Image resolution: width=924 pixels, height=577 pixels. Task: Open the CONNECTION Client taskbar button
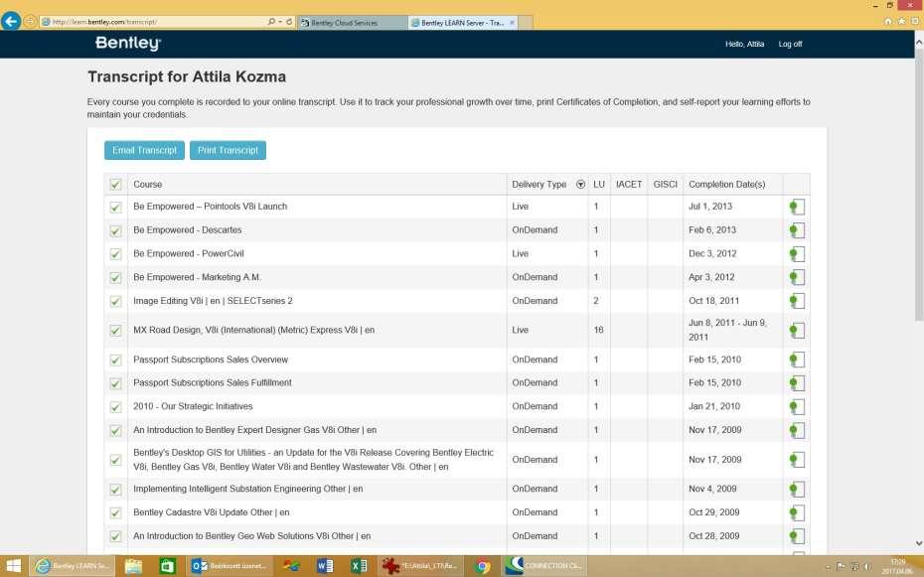pyautogui.click(x=543, y=566)
